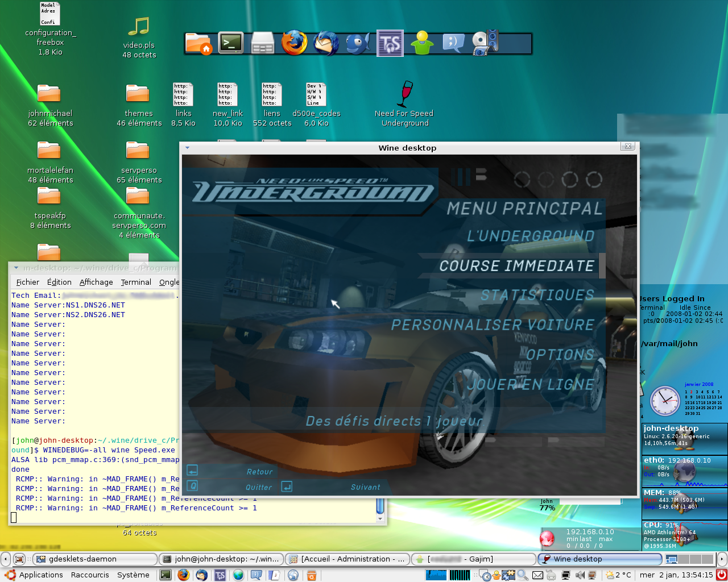This screenshot has width=728, height=582.
Task: Open trash icon in bottom panel
Action: click(311, 575)
